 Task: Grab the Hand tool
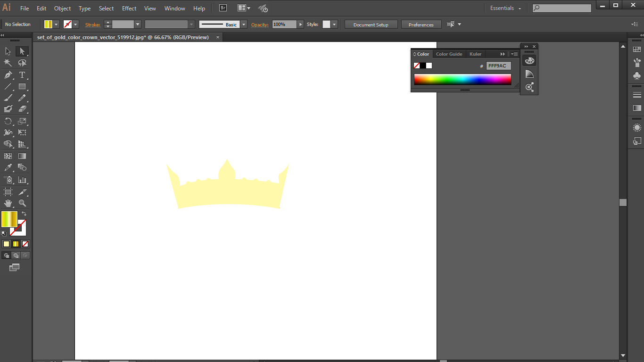click(8, 203)
